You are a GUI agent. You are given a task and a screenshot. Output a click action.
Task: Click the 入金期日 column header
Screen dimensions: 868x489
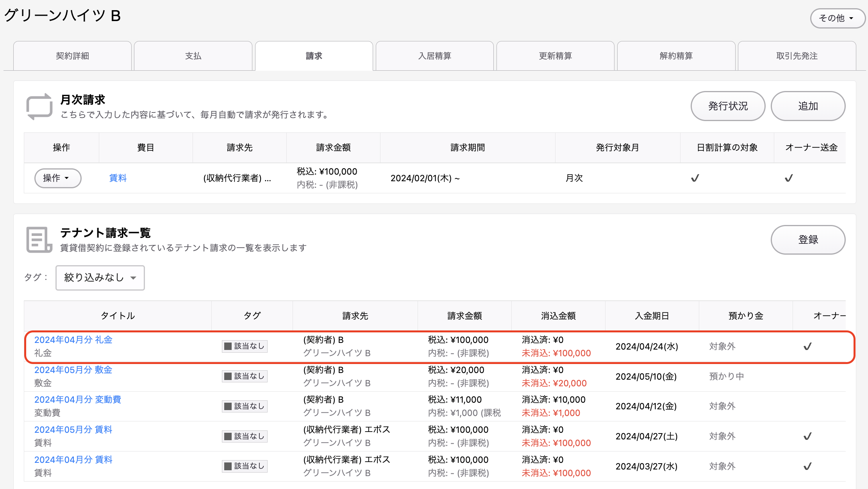point(652,316)
